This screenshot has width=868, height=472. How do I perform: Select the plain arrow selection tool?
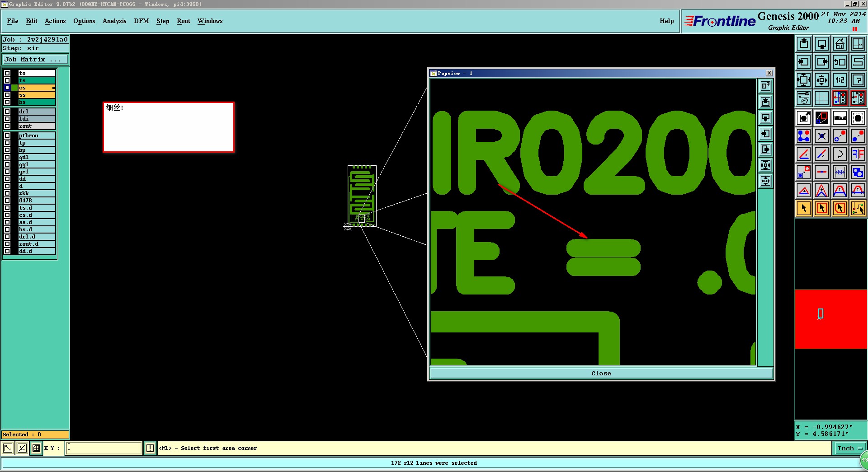(804, 208)
